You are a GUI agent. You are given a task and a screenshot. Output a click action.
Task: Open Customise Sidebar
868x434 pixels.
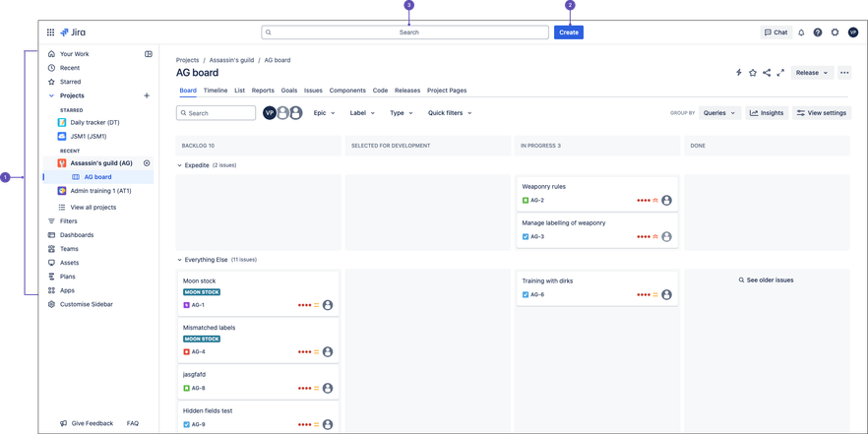point(87,304)
